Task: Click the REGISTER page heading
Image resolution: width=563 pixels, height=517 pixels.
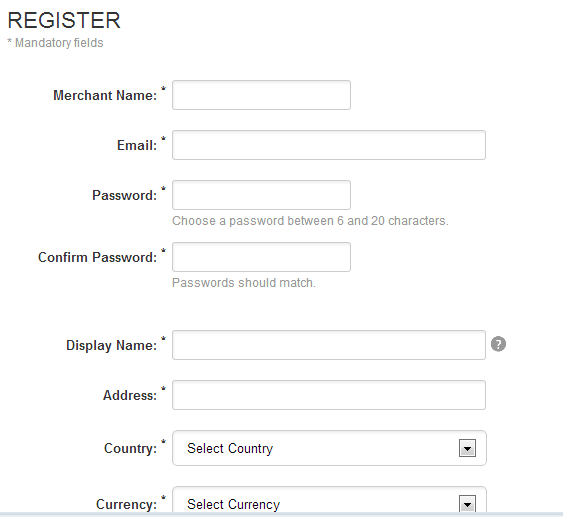Action: (64, 20)
